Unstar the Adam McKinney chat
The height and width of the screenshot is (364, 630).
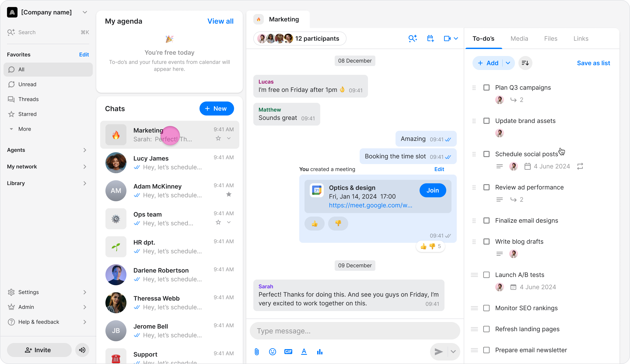[x=229, y=194]
